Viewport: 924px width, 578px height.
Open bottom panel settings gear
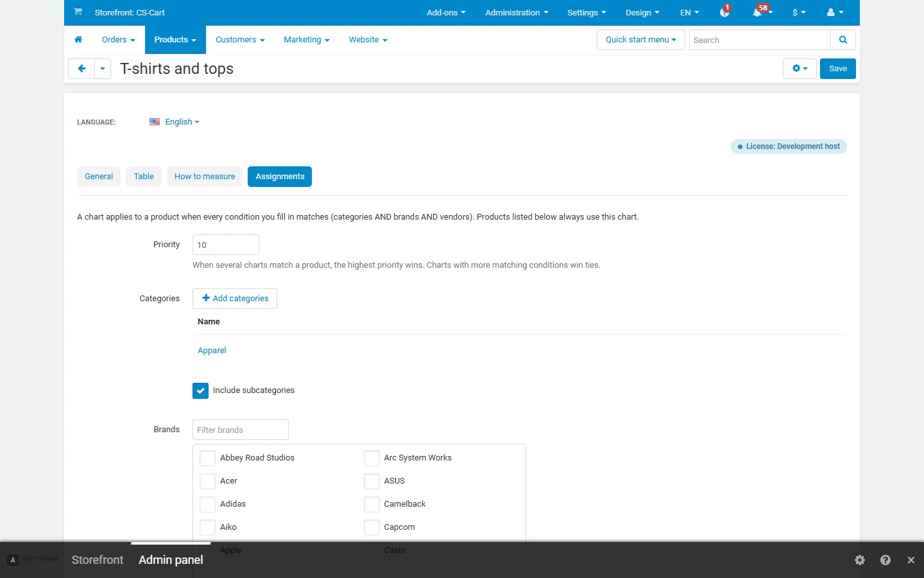[860, 560]
